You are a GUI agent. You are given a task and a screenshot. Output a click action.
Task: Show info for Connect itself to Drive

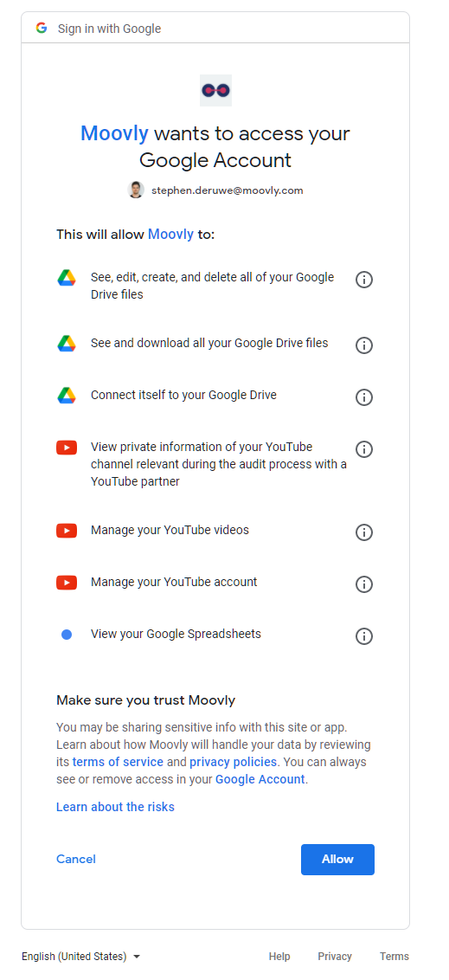[x=364, y=397]
